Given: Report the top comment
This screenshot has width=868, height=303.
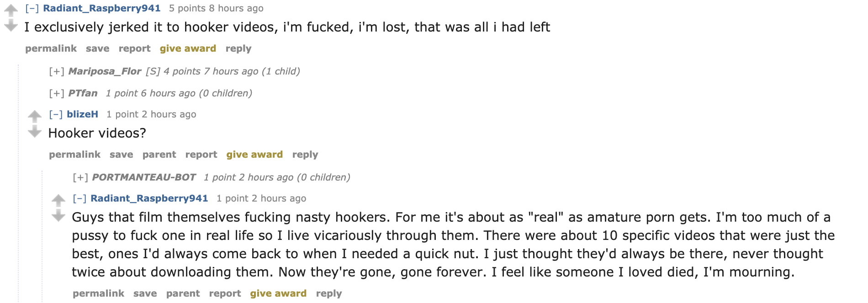Looking at the screenshot, I should (x=134, y=48).
